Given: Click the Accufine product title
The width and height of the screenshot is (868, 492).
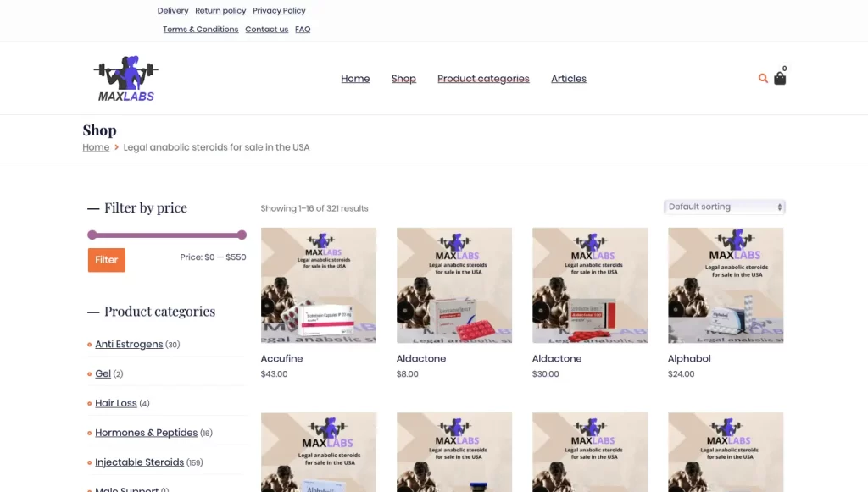Looking at the screenshot, I should point(281,359).
